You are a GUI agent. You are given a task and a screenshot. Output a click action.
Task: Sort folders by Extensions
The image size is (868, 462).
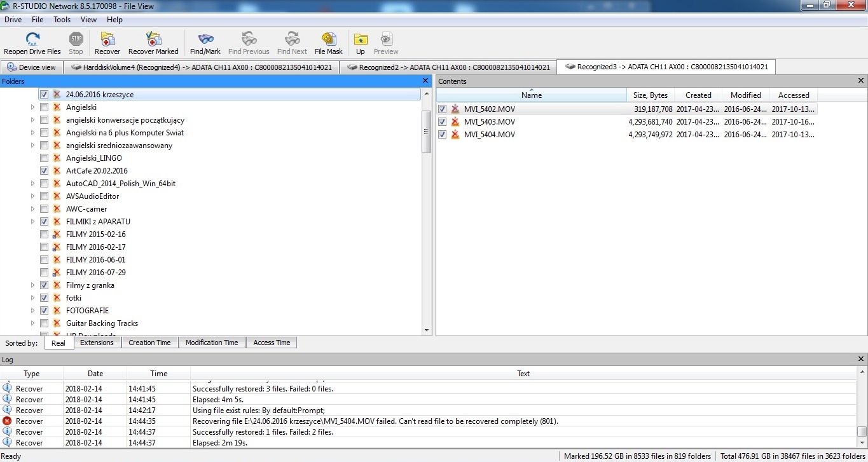pos(97,343)
